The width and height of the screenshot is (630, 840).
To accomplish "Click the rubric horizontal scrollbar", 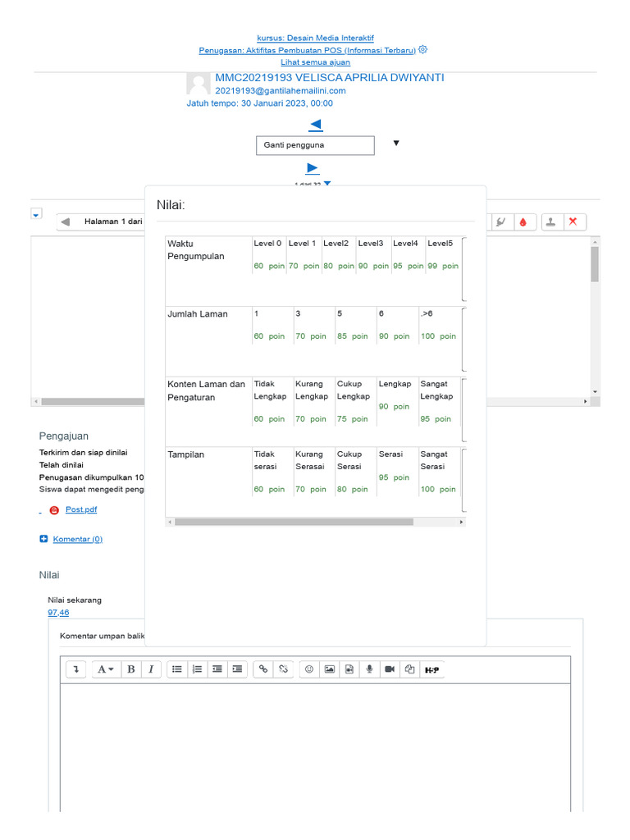I will (x=294, y=522).
